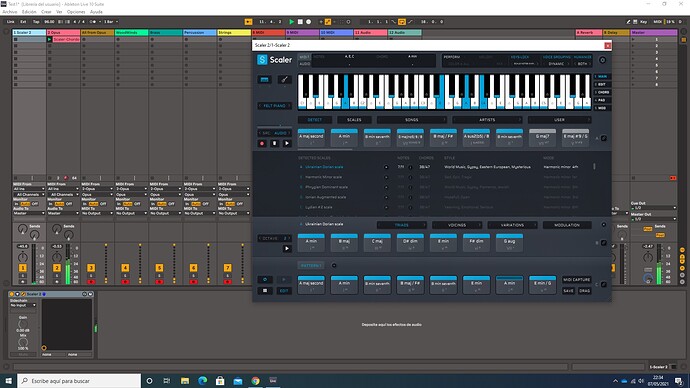Open the scale options circle beside Modulation
This screenshot has width=690, height=388.
pyautogui.click(x=604, y=225)
